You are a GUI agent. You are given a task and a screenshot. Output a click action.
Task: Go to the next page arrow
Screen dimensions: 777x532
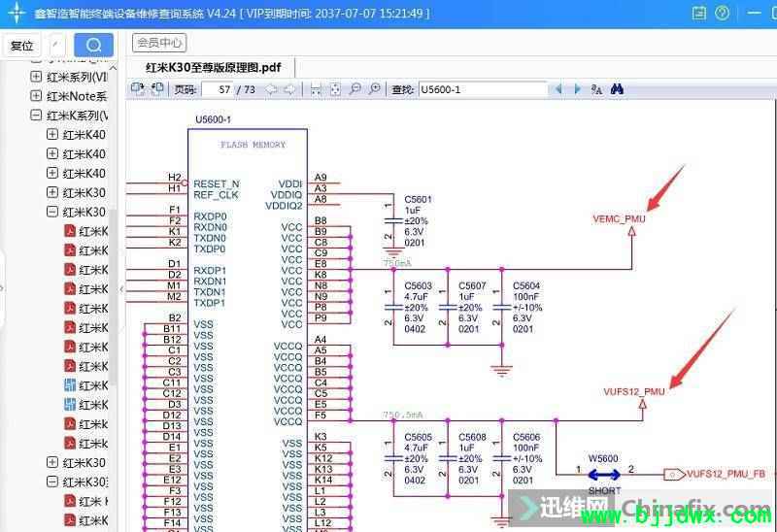[289, 89]
